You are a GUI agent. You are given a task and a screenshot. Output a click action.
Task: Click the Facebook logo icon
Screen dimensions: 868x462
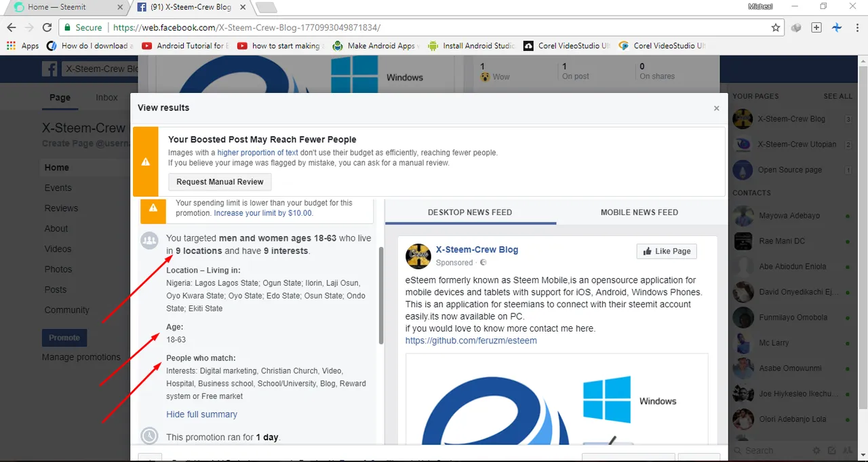coord(50,69)
